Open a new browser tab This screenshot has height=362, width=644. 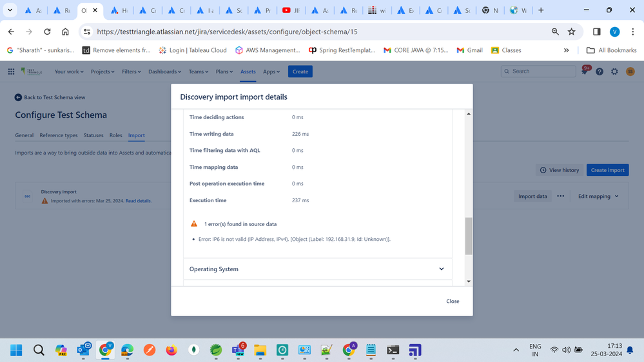click(x=541, y=10)
